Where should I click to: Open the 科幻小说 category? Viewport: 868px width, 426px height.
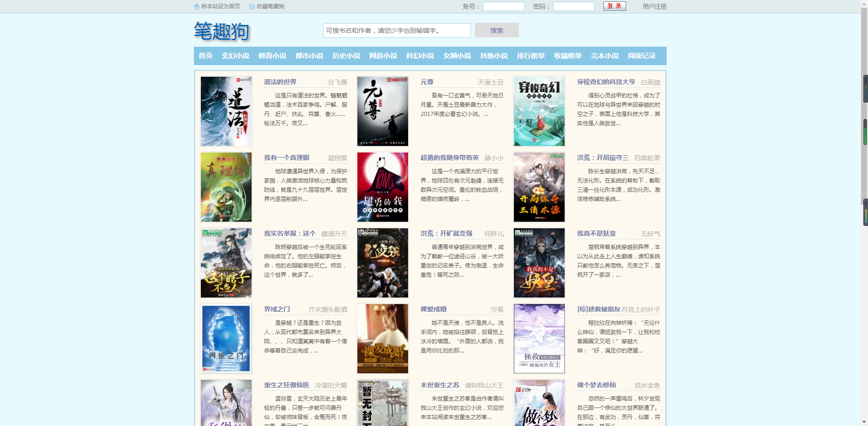pyautogui.click(x=420, y=56)
